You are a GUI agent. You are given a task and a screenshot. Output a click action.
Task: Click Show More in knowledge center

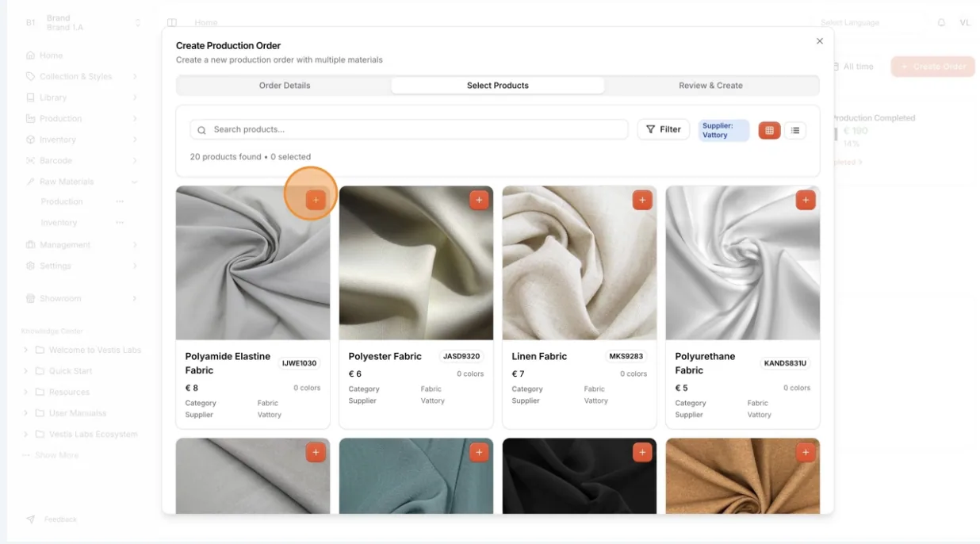point(51,455)
